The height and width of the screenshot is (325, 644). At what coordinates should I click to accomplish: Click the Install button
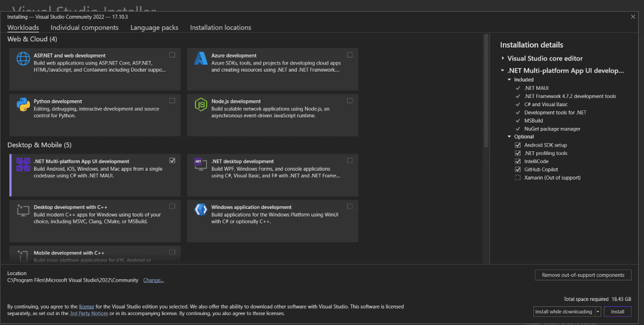618,312
